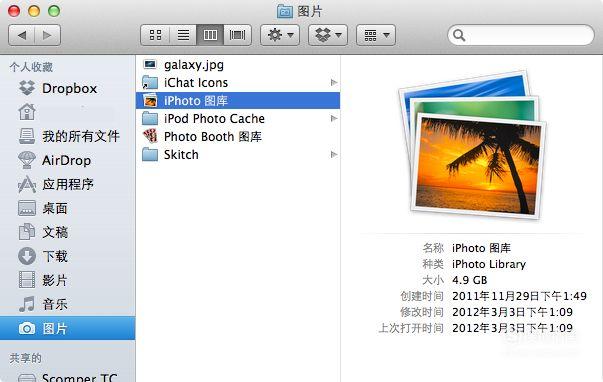The height and width of the screenshot is (382, 603).
Task: Switch to Cover Flow view
Action: coord(237,35)
